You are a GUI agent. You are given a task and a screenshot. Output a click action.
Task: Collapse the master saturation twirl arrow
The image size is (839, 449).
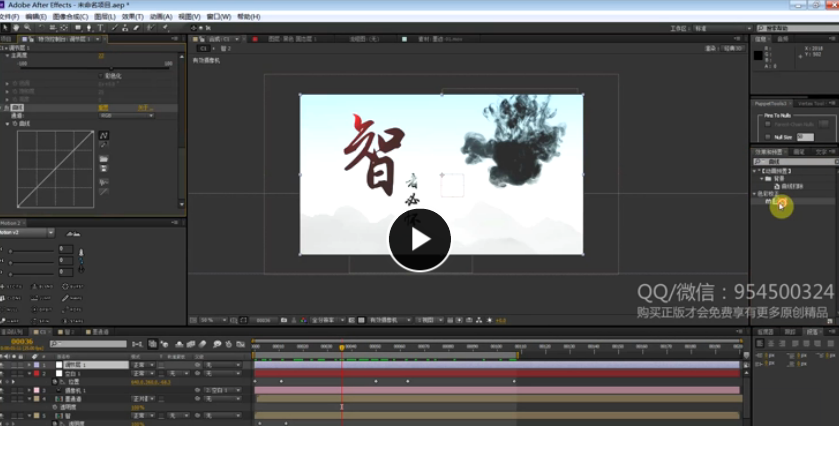point(7,56)
